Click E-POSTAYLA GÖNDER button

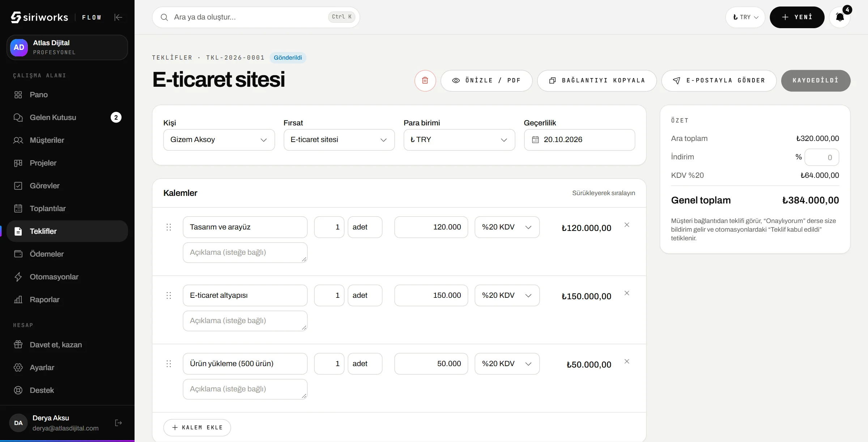coord(719,80)
